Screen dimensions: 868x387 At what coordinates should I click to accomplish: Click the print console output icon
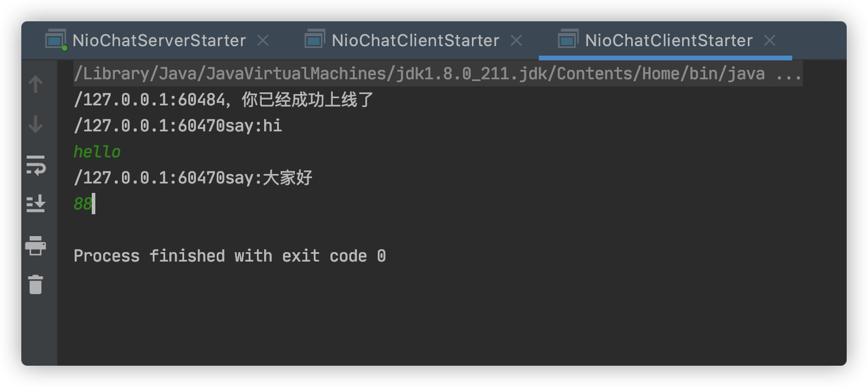coord(36,245)
